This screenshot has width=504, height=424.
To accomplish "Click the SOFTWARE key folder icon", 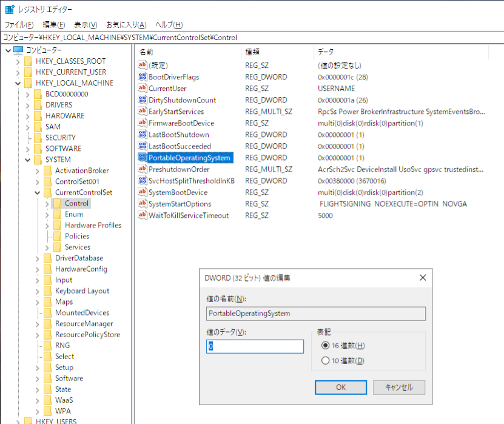I will click(38, 149).
